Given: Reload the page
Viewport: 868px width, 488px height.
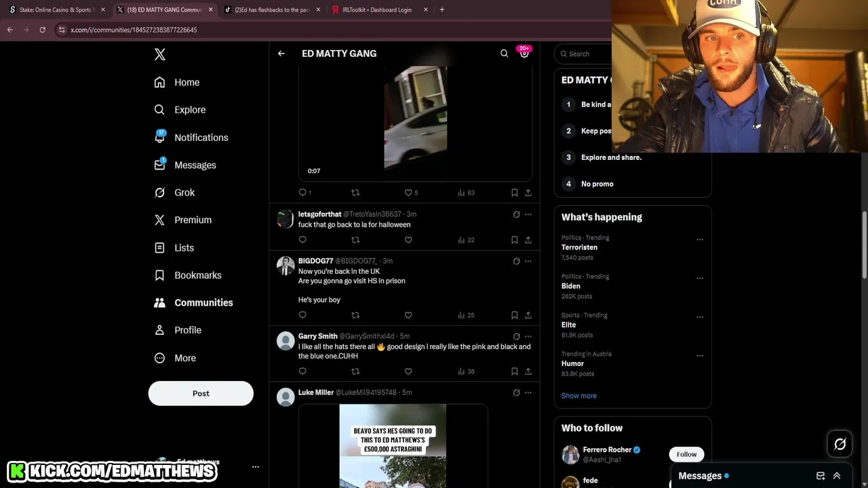Looking at the screenshot, I should [x=42, y=30].
